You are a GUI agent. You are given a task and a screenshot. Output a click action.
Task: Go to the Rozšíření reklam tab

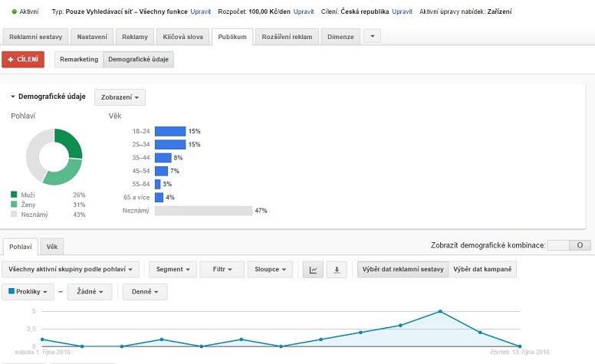click(x=287, y=37)
